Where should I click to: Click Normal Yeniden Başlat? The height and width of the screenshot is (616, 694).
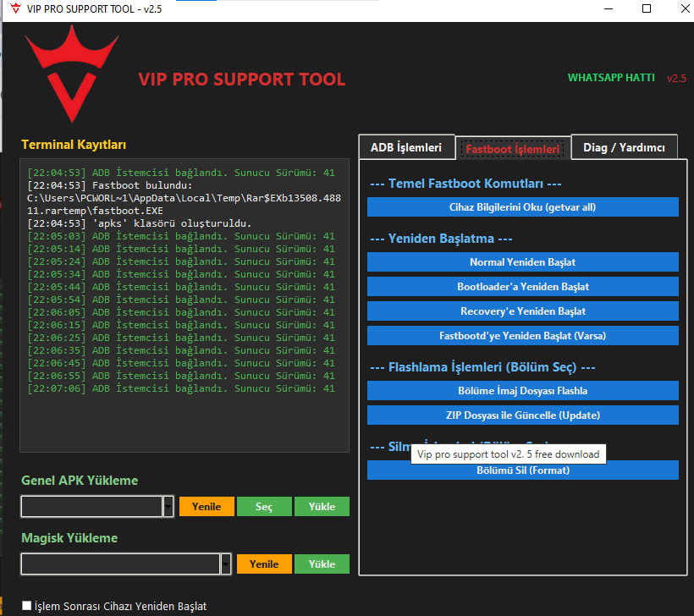pos(522,261)
